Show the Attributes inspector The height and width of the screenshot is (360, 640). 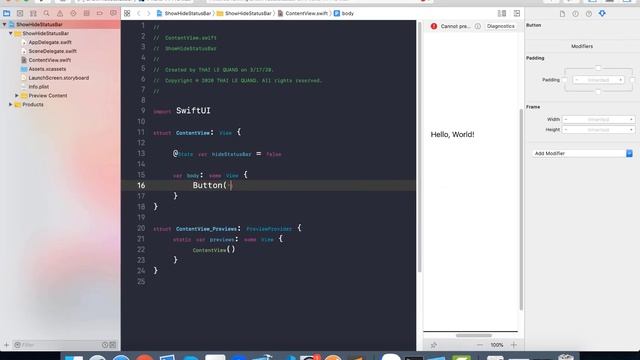coord(602,14)
